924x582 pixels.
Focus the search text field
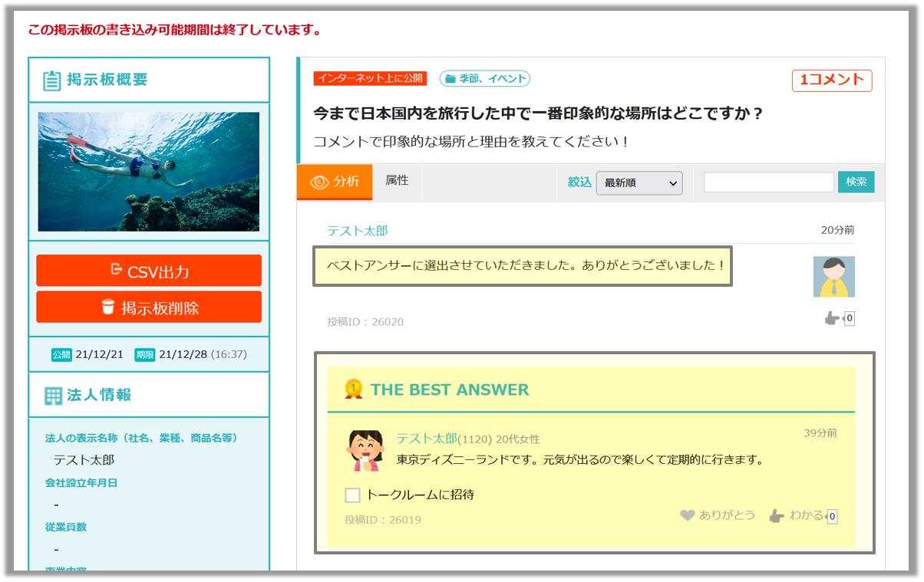(x=769, y=182)
